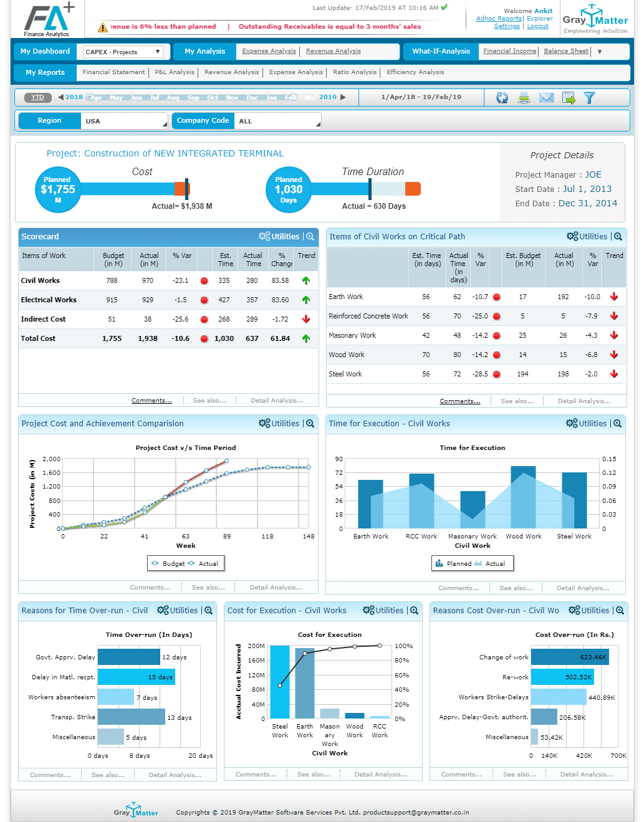Toggle Actual series in cost chart legend
644x822 pixels.
(203, 563)
